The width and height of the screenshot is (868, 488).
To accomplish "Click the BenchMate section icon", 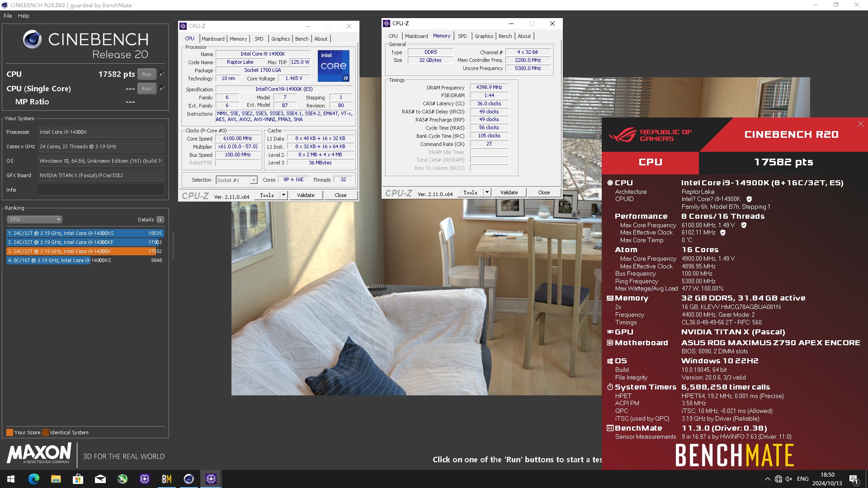I will 610,428.
